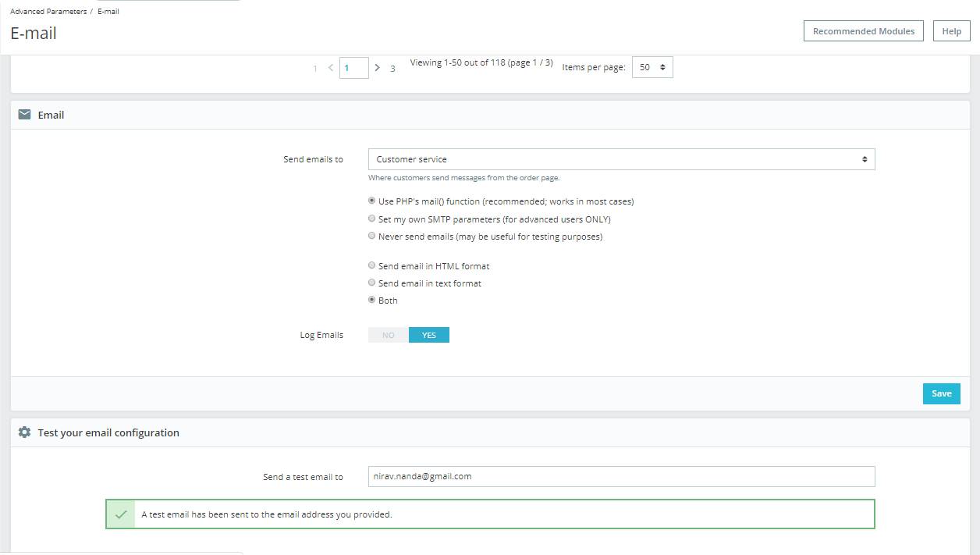Go to previous page using left chevron

coord(331,68)
